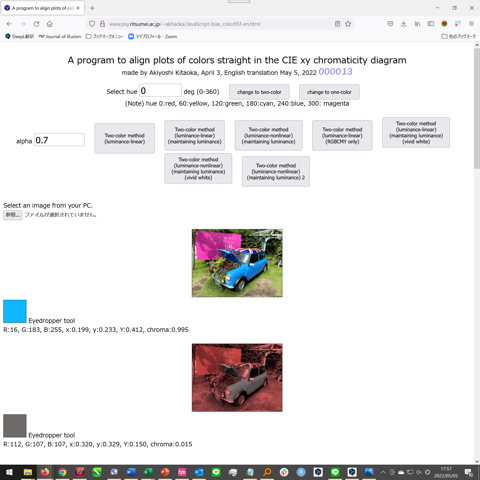Open new tab with plus button

tap(92, 8)
